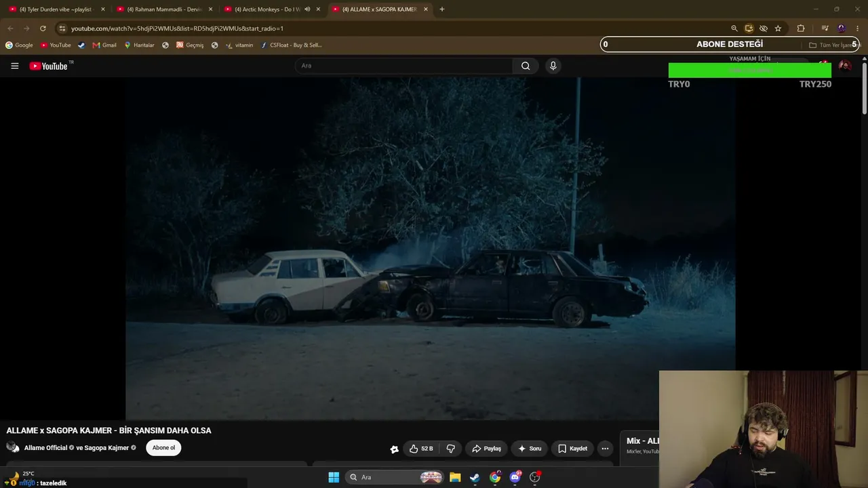Click the address bar URL
The width and height of the screenshot is (868, 488).
coord(177,28)
